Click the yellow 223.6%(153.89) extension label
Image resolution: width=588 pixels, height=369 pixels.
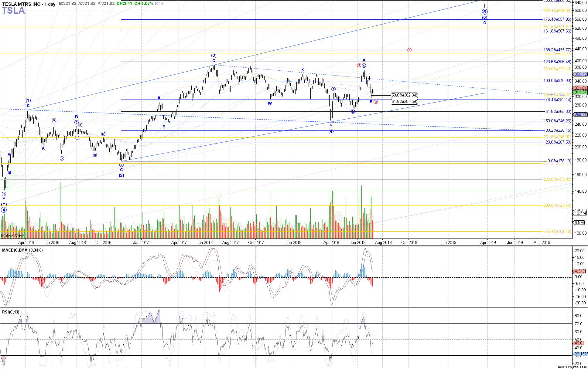(557, 179)
